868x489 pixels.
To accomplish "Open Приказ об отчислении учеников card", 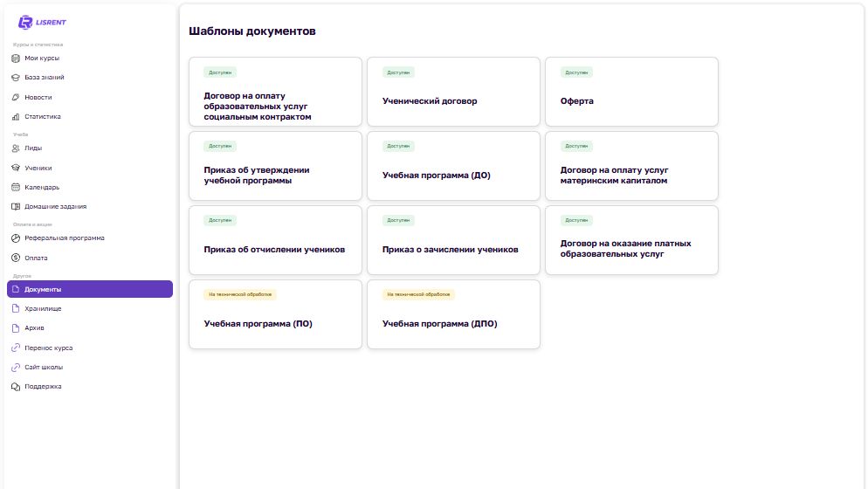I will click(275, 240).
